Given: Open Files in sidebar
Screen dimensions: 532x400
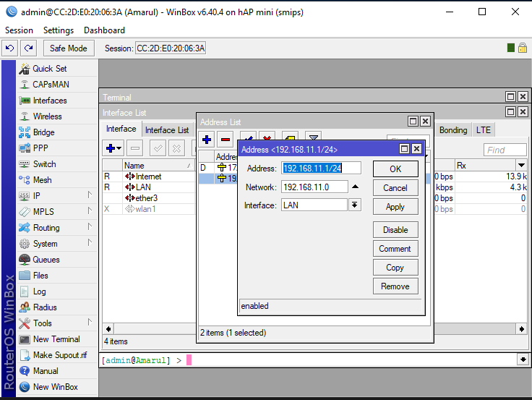Looking at the screenshot, I should tap(57, 276).
